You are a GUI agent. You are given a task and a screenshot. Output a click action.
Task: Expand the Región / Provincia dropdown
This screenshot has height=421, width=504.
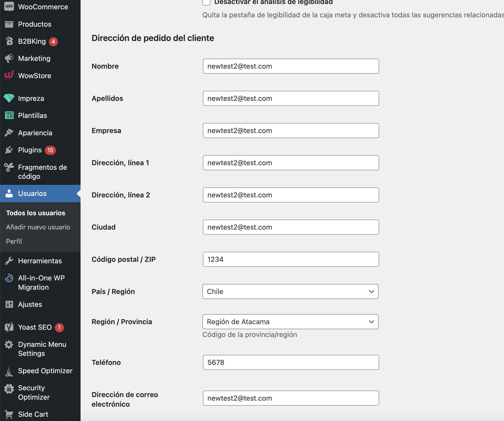291,322
